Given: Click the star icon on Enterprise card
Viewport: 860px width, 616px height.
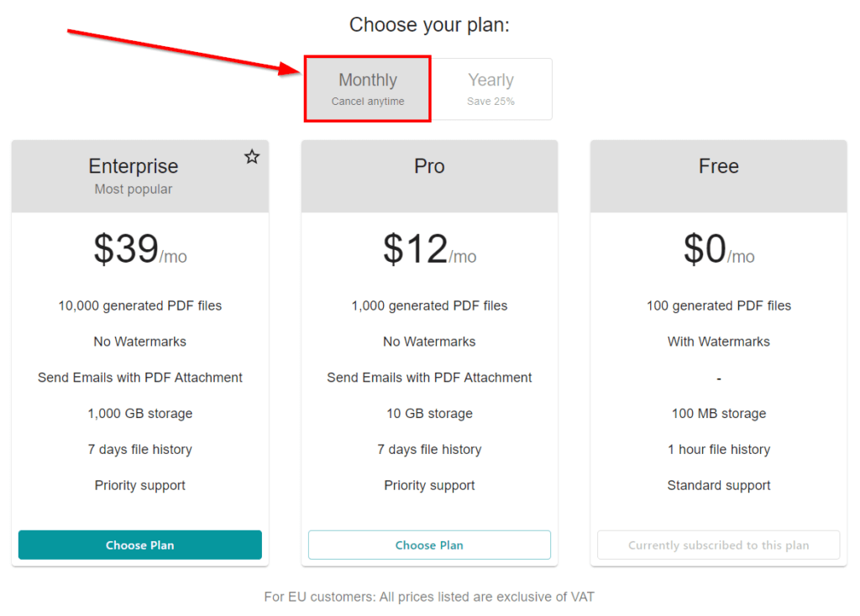Looking at the screenshot, I should pos(252,157).
